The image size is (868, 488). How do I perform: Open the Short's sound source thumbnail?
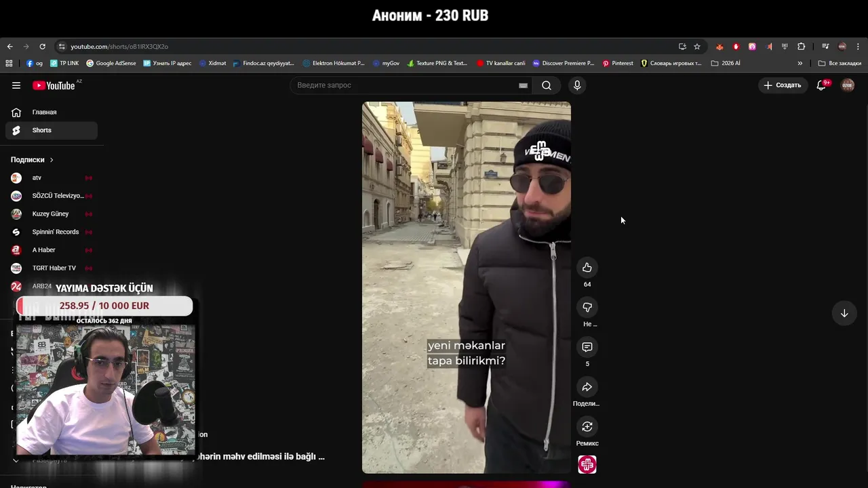coord(587,465)
